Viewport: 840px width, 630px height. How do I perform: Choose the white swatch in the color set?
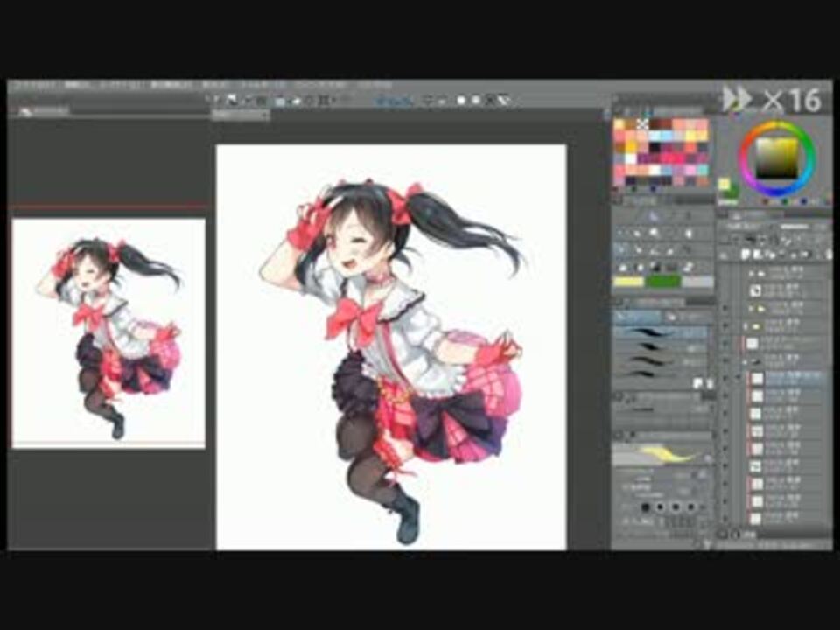(x=631, y=159)
